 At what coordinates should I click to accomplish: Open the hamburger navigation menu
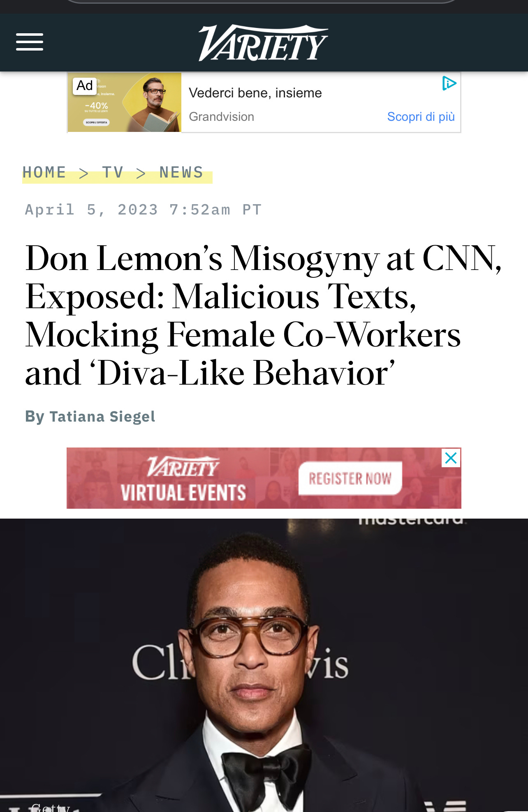pyautogui.click(x=30, y=42)
